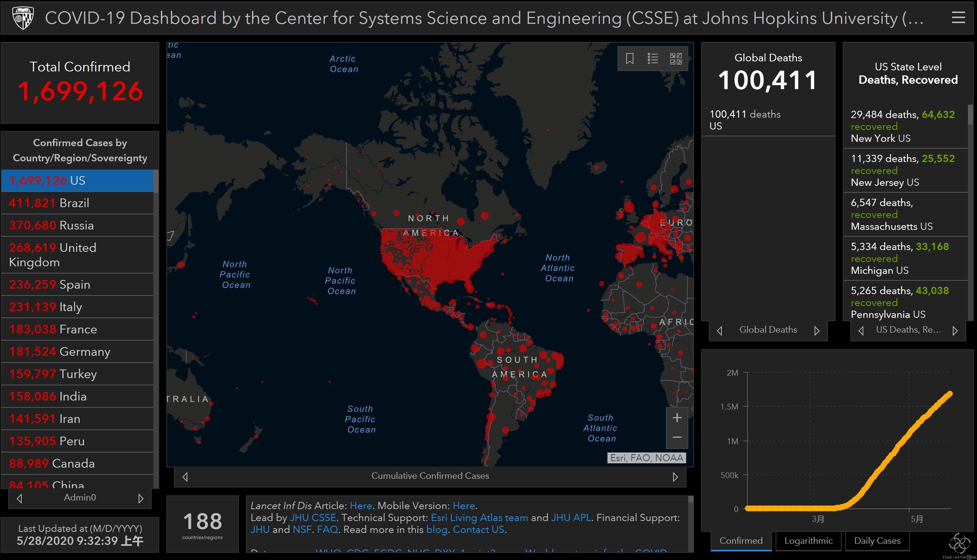Open the JHU CSSE link
The height and width of the screenshot is (560, 977).
click(313, 518)
